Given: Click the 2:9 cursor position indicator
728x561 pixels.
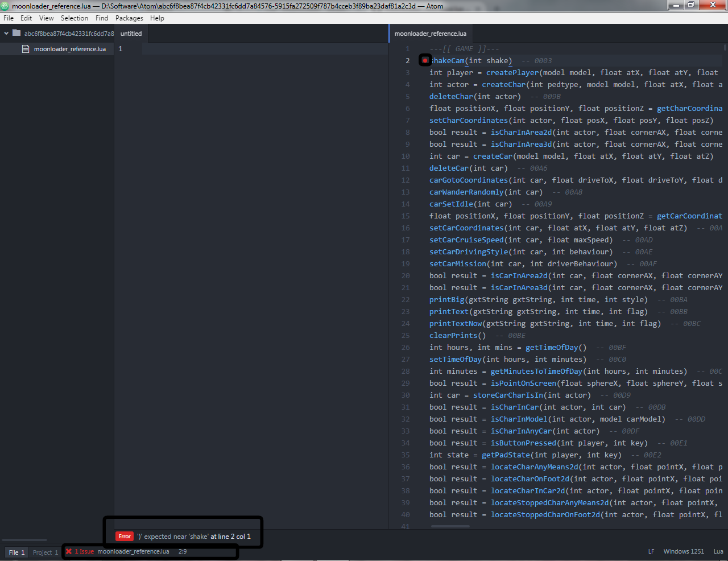Looking at the screenshot, I should coord(183,551).
